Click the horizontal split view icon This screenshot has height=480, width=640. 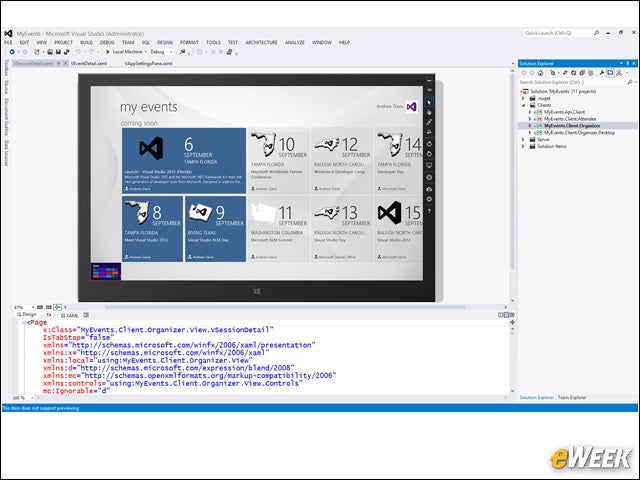[x=507, y=315]
